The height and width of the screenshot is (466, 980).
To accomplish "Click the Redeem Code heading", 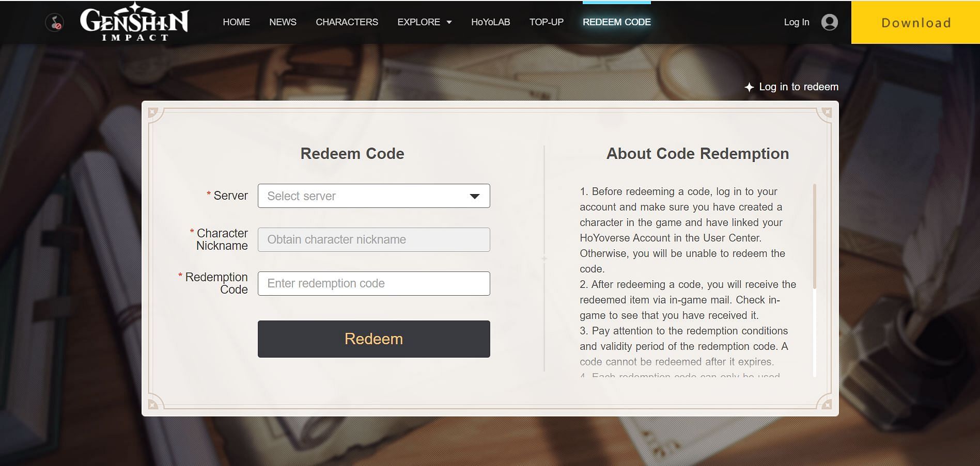I will click(352, 153).
